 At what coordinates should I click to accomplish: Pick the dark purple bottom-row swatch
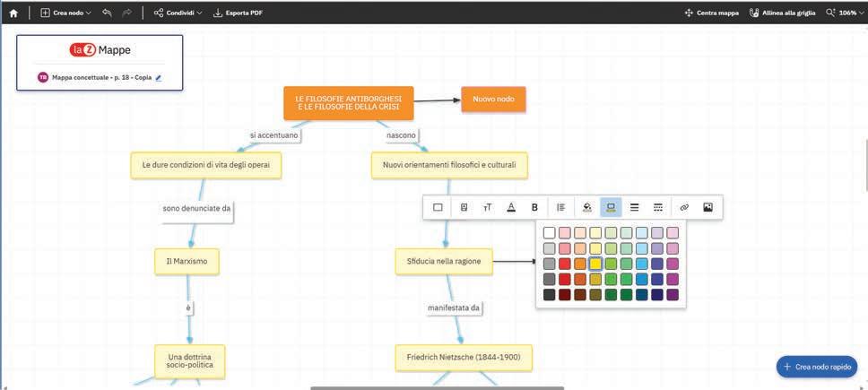coord(673,295)
